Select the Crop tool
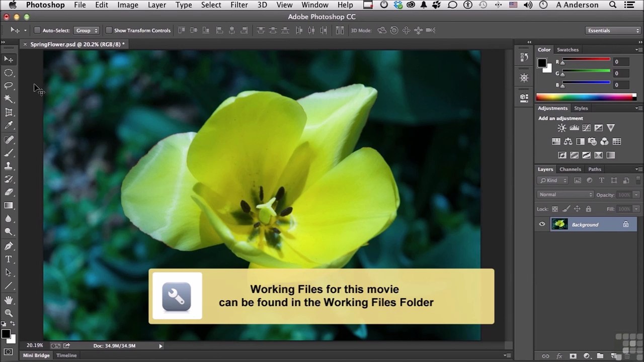This screenshot has width=644, height=362. [9, 113]
